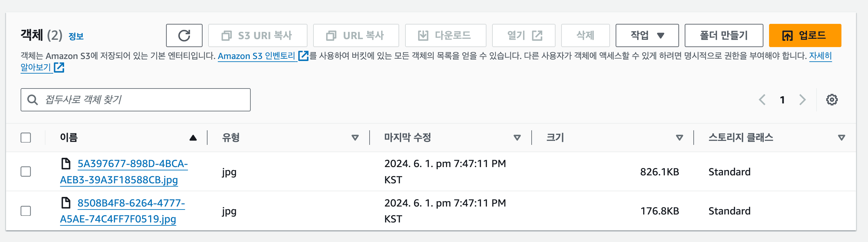Screen dimensions: 868x242
Task: Go to the next page arrow
Action: click(x=803, y=100)
